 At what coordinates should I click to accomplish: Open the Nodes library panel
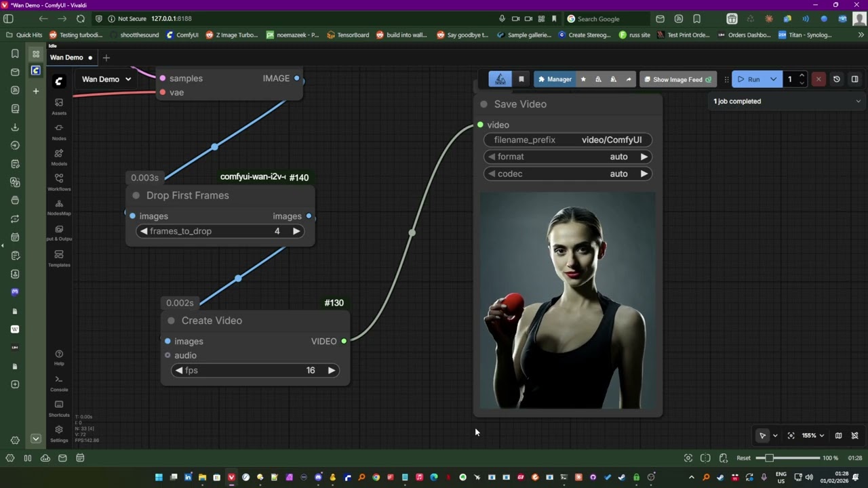click(x=59, y=131)
